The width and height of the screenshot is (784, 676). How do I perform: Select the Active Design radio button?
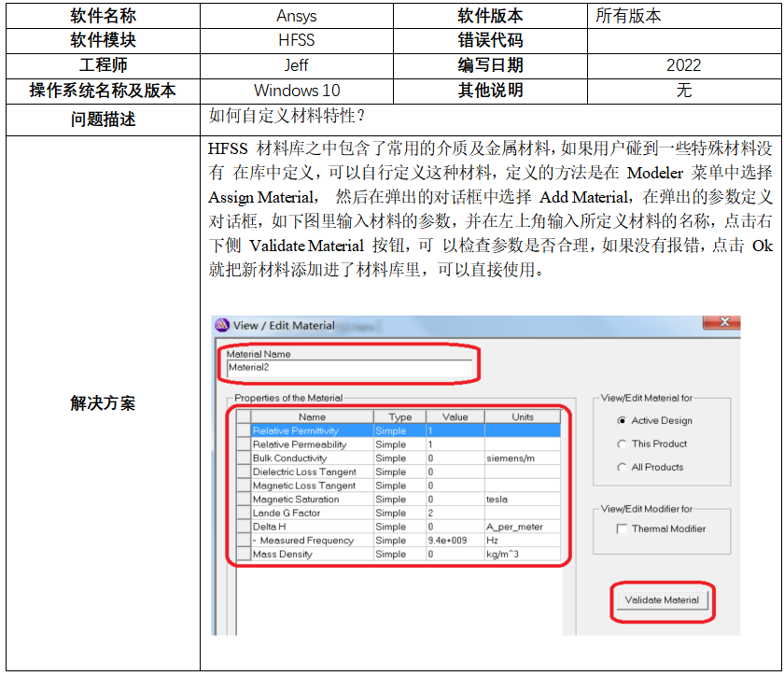click(x=623, y=421)
